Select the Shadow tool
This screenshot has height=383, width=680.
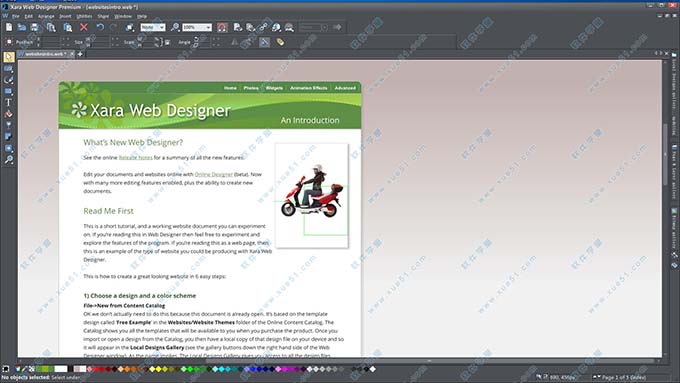(x=9, y=137)
